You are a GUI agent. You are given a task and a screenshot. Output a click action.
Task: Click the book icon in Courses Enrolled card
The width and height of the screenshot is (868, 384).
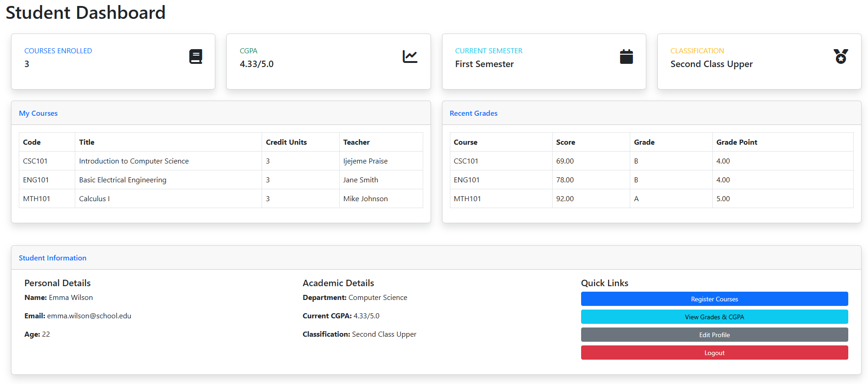point(196,56)
